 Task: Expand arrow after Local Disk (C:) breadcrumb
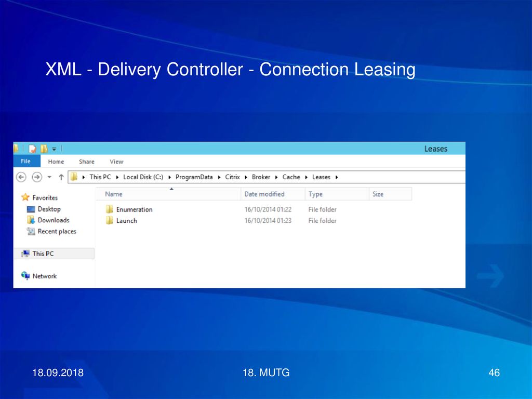point(169,177)
